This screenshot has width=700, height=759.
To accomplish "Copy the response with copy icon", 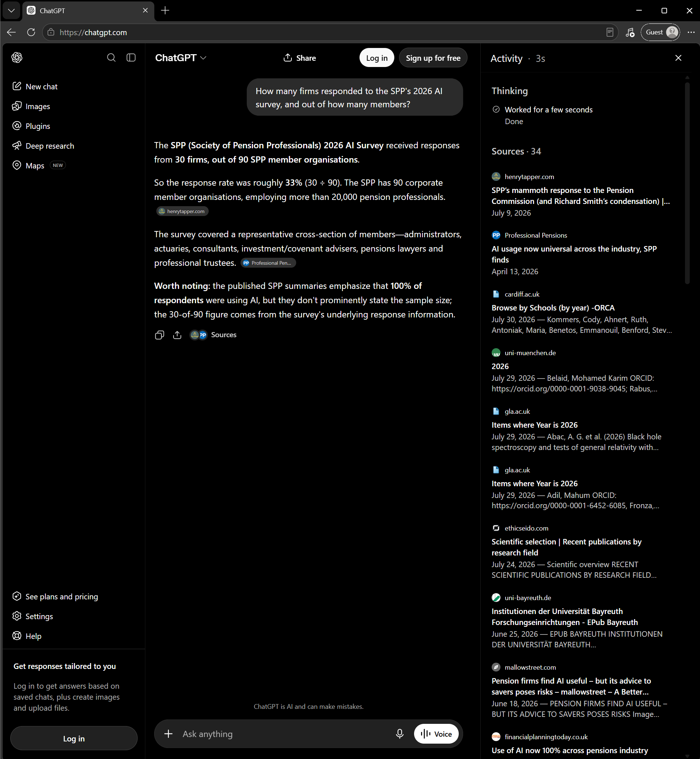I will 160,335.
